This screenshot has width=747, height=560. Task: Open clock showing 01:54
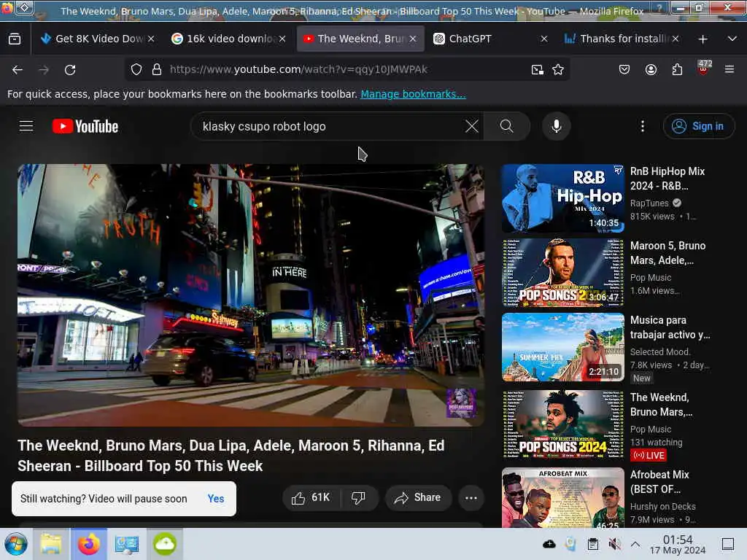click(678, 544)
